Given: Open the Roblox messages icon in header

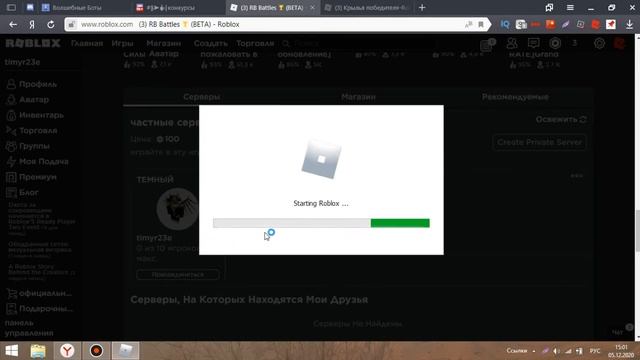Looking at the screenshot, I should (x=533, y=43).
